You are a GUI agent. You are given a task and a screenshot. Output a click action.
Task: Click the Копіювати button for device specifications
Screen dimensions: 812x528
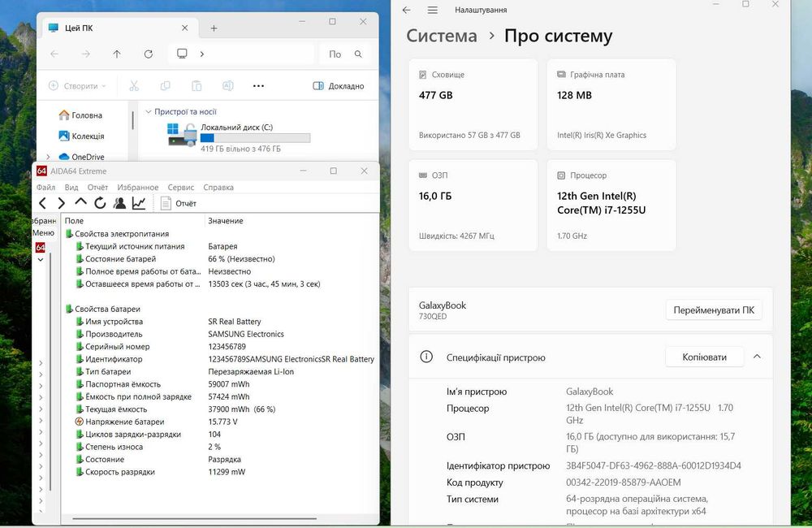point(704,357)
